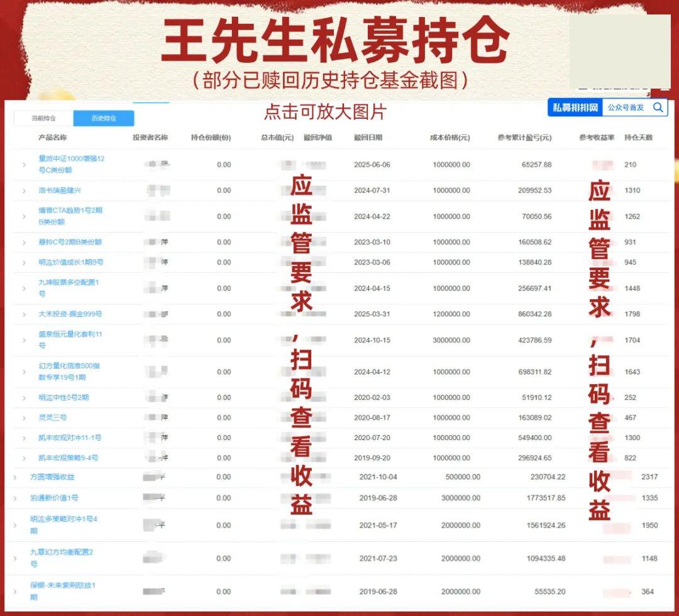Click the redemption date 2020-02-03
679x616 pixels.
372,398
